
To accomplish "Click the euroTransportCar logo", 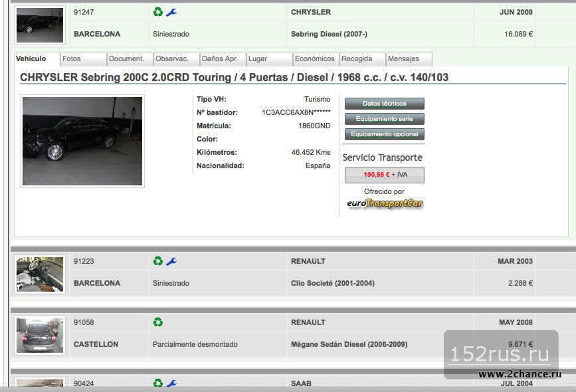I will click(385, 203).
